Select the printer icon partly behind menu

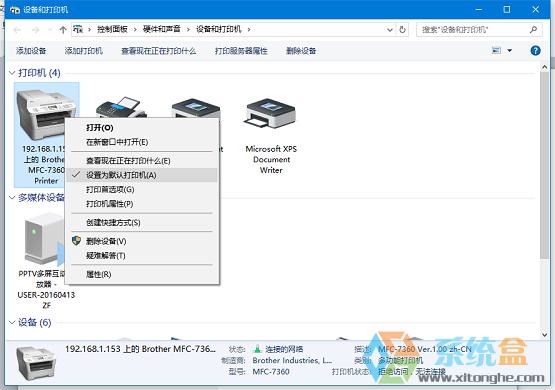(x=195, y=108)
